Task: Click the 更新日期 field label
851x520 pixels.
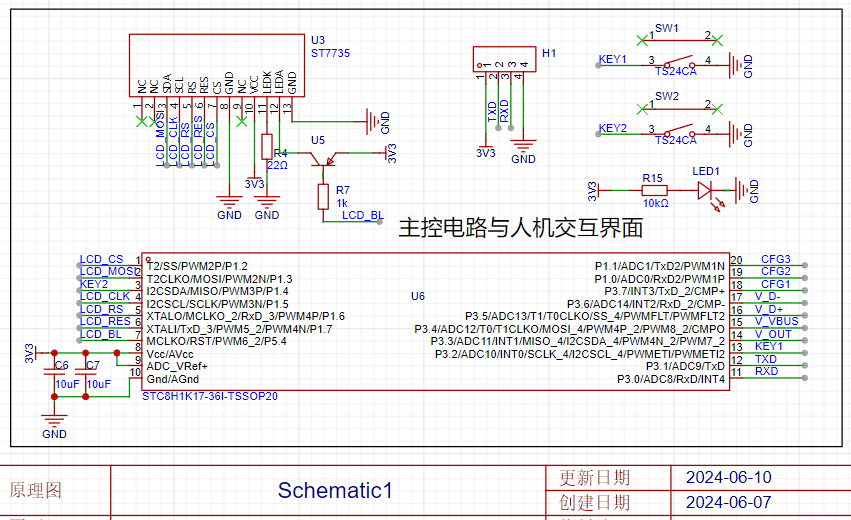Action: pos(595,478)
